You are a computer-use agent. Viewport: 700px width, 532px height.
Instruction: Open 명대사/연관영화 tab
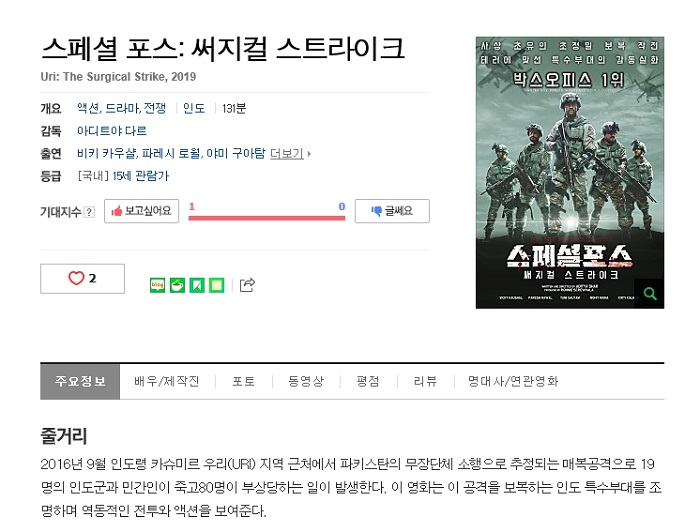click(513, 381)
